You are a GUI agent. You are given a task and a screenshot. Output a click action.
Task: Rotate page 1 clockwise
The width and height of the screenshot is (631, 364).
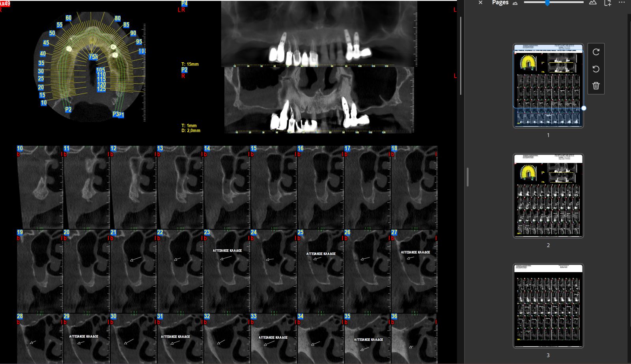[x=596, y=52]
